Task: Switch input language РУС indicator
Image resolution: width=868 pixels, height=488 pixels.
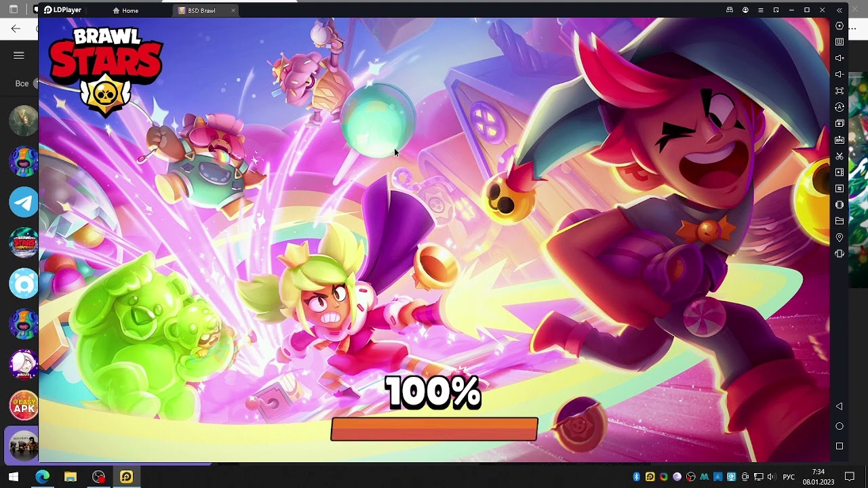Action: click(789, 477)
